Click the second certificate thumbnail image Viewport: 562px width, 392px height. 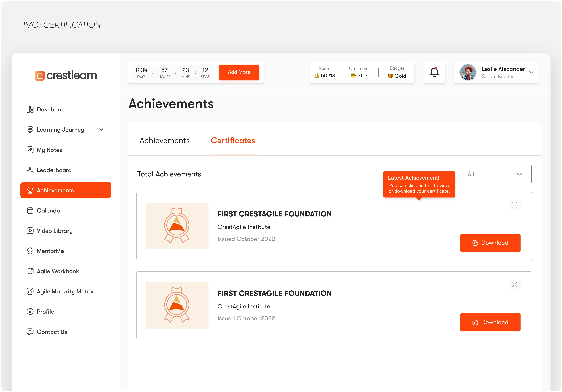pyautogui.click(x=177, y=305)
